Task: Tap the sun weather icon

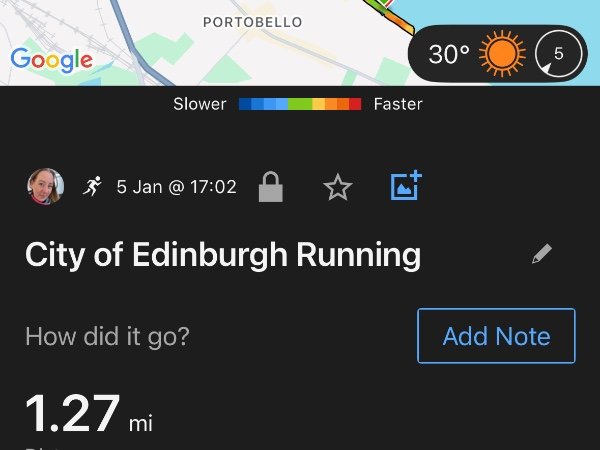Action: click(x=502, y=54)
